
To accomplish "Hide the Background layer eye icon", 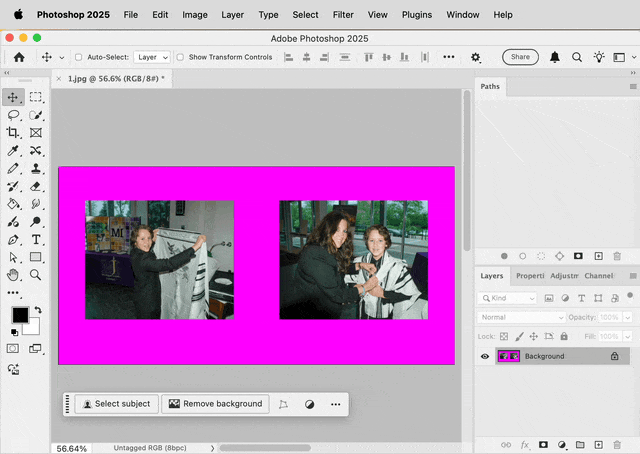I will pos(485,356).
